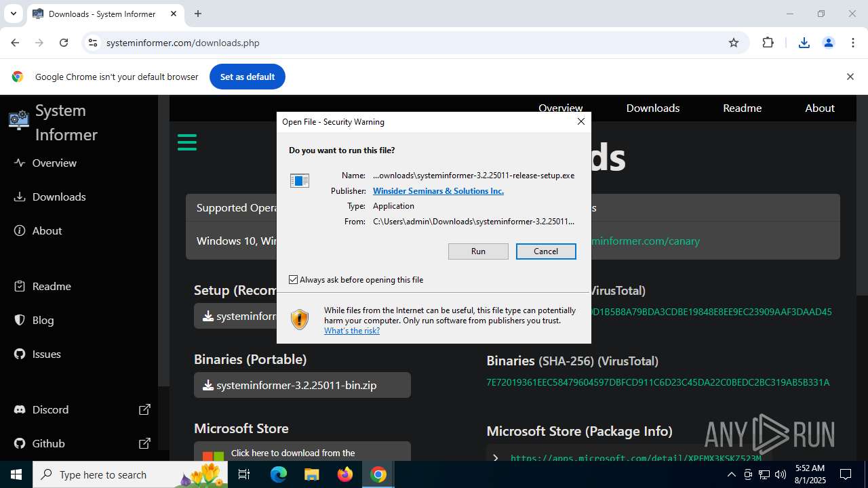868x488 pixels.
Task: Open the Extensions puzzle icon
Action: 768,43
